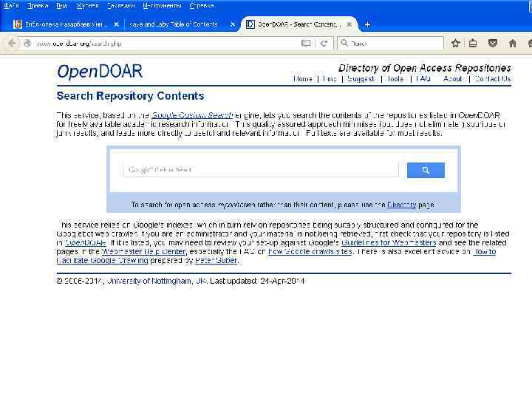Open How Google crawls sites link
The height and width of the screenshot is (399, 532).
click(x=310, y=252)
